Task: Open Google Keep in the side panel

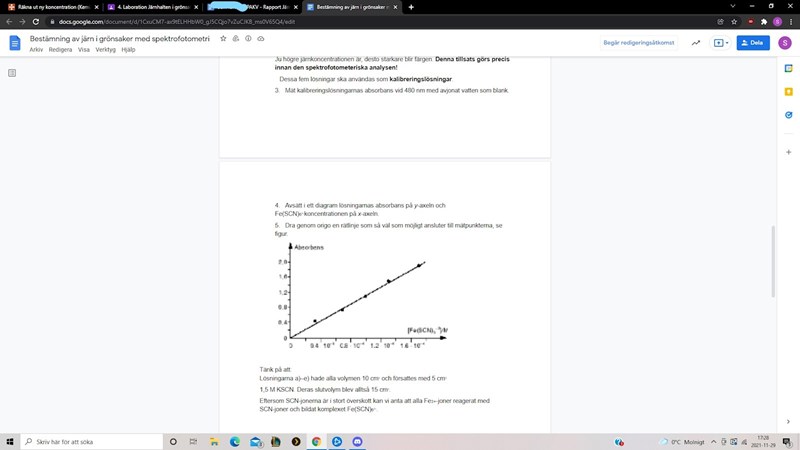Action: [x=789, y=92]
